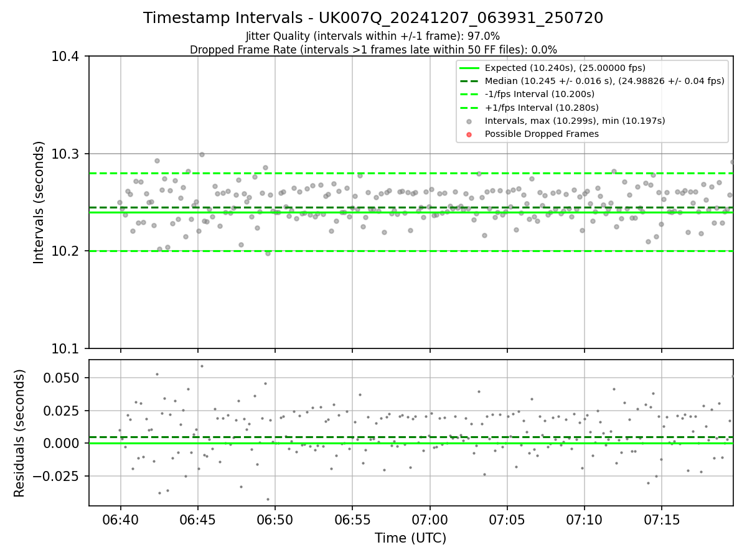This screenshot has width=747, height=560.
Task: Click the red 'Possible Dropped Frames' legend marker
Action: 469,134
